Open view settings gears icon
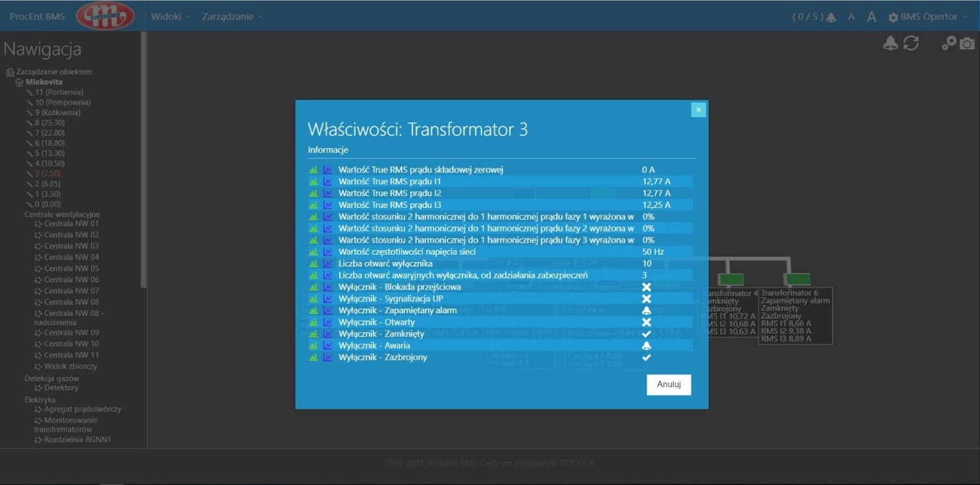 pos(948,43)
